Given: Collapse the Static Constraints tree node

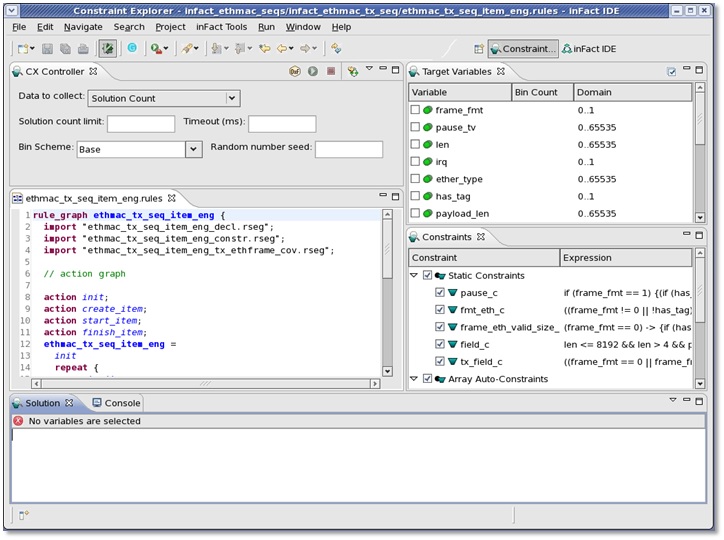Looking at the screenshot, I should click(415, 275).
